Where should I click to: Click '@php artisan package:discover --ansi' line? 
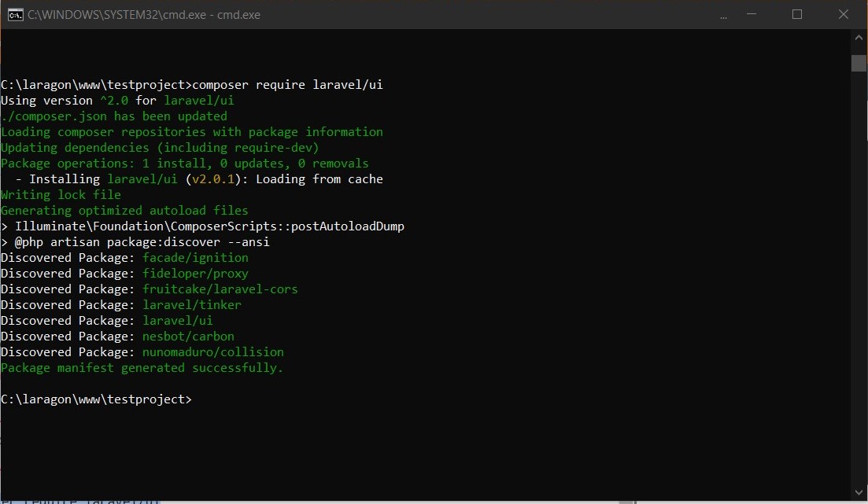[x=135, y=241]
